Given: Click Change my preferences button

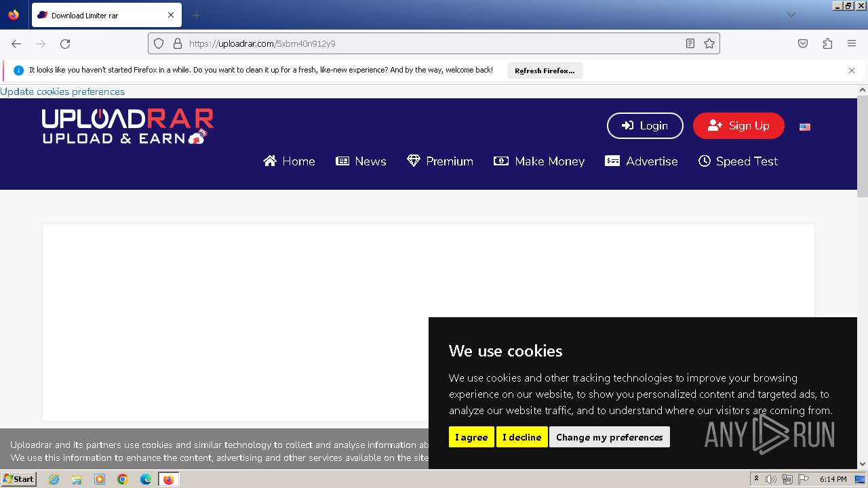Looking at the screenshot, I should (x=610, y=437).
